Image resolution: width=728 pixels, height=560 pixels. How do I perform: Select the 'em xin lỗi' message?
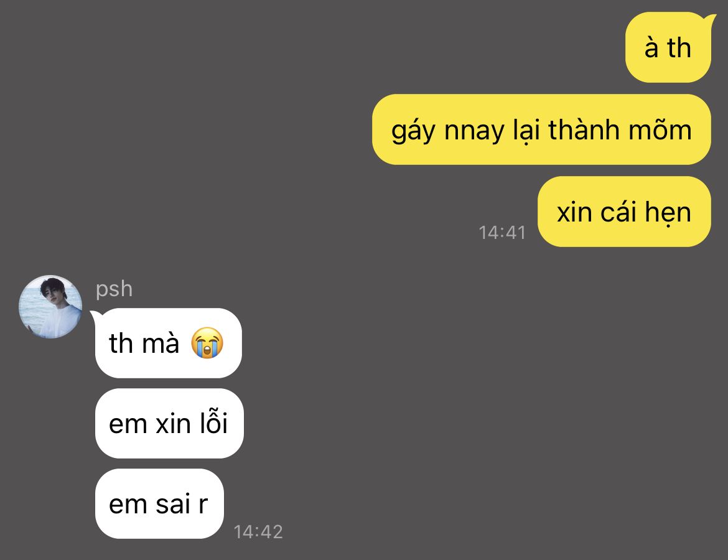pyautogui.click(x=169, y=424)
